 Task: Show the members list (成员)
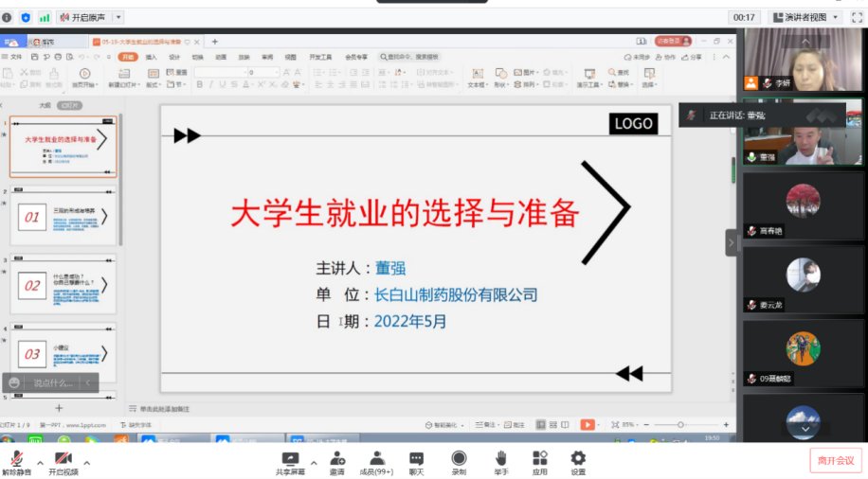pyautogui.click(x=376, y=461)
